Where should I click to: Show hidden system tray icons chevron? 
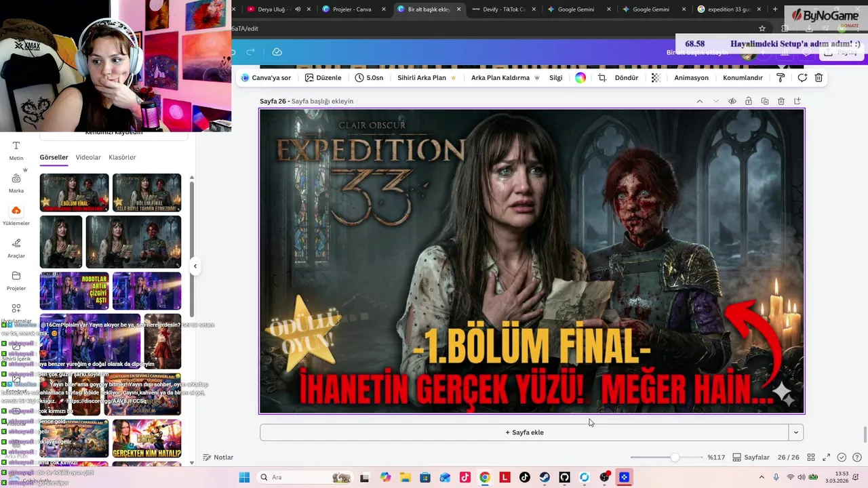pyautogui.click(x=761, y=477)
